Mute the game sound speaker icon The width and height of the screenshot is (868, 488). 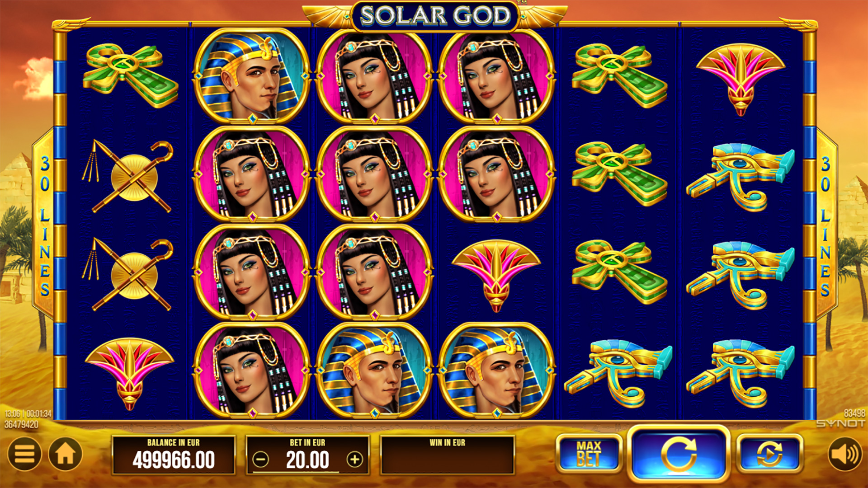(844, 454)
